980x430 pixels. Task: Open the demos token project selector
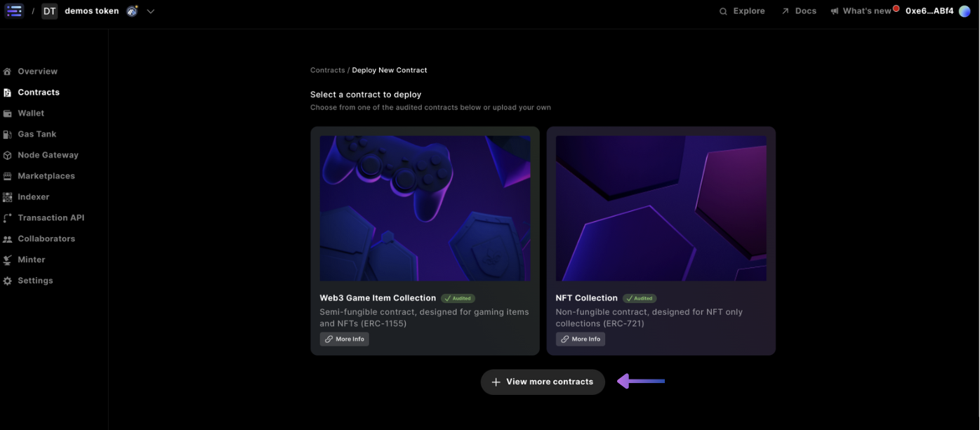click(91, 11)
